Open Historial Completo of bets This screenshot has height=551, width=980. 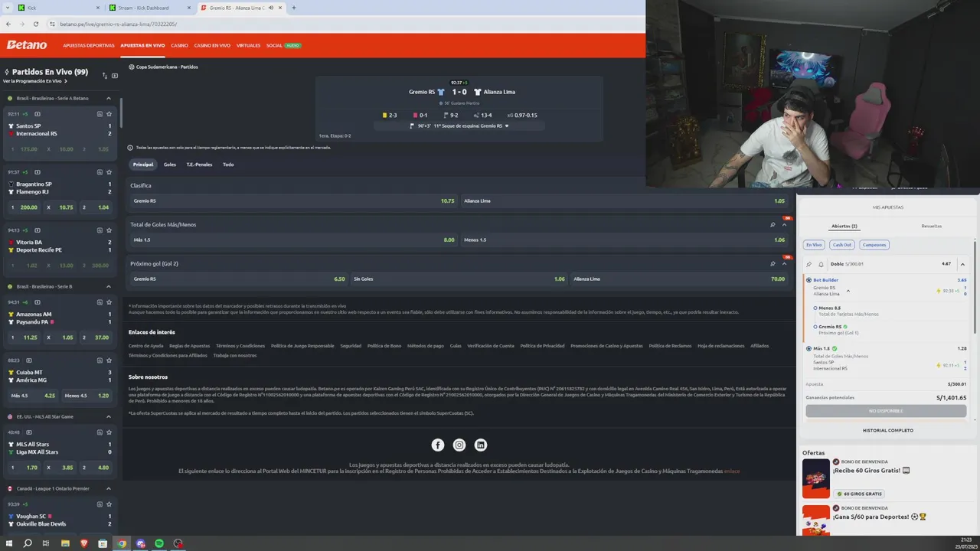click(x=887, y=431)
